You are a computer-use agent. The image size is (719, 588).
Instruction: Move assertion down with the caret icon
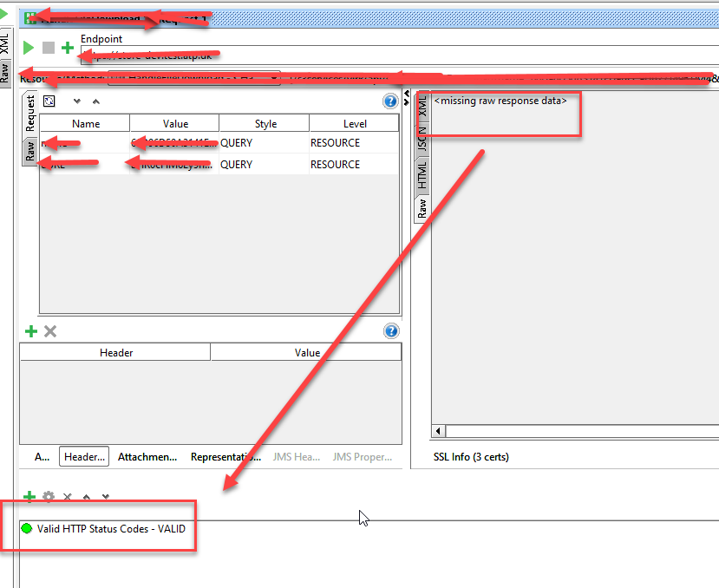(x=106, y=497)
